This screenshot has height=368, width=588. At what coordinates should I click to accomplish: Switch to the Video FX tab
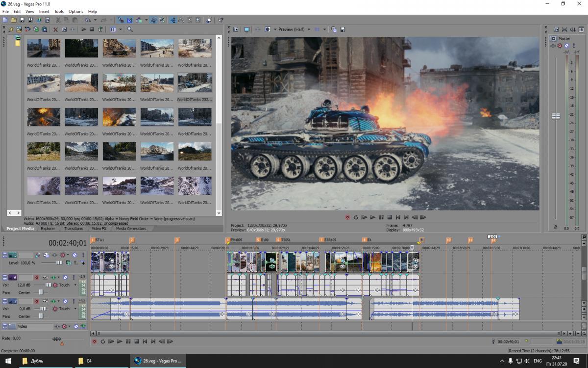[99, 229]
